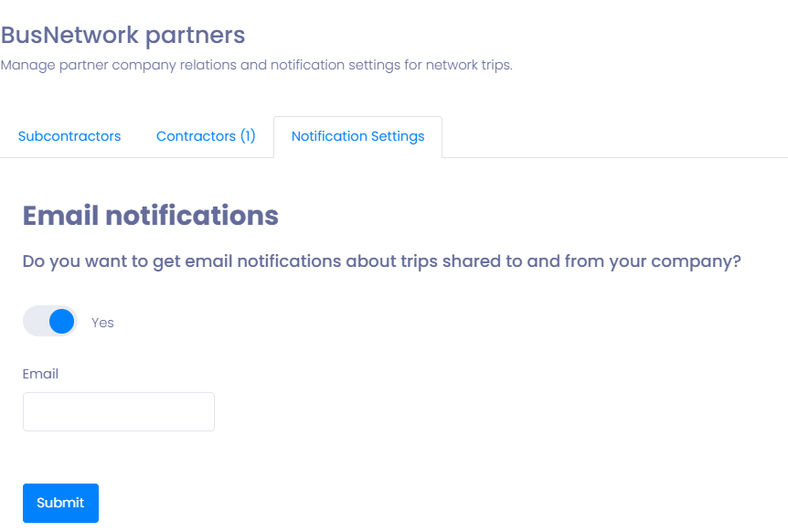This screenshot has width=788, height=532.
Task: Click the question about trip email notifications
Action: click(381, 261)
